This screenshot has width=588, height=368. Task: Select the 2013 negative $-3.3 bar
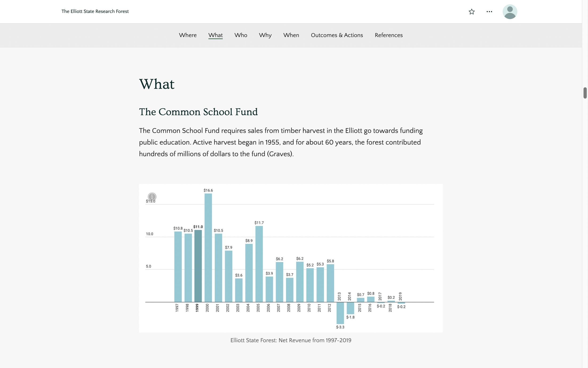340,313
